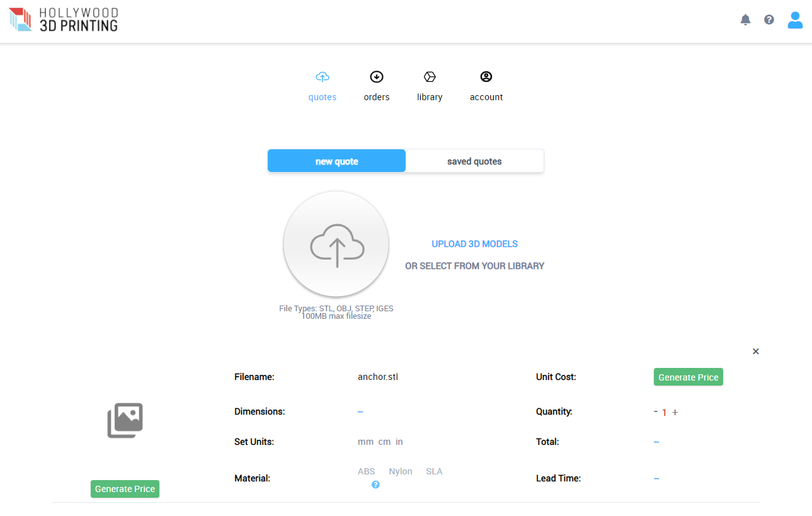Screen dimensions: 812x516
Task: Select cm as the unit
Action: (x=384, y=442)
